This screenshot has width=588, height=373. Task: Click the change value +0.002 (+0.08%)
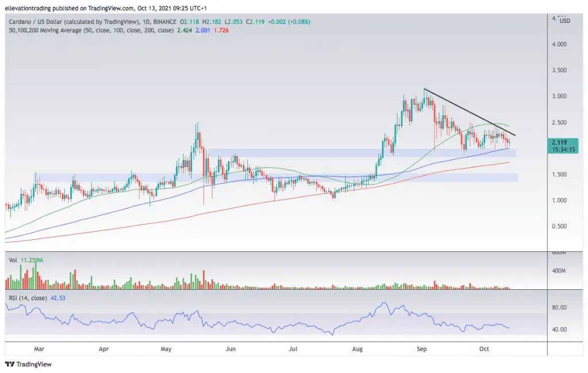(289, 22)
